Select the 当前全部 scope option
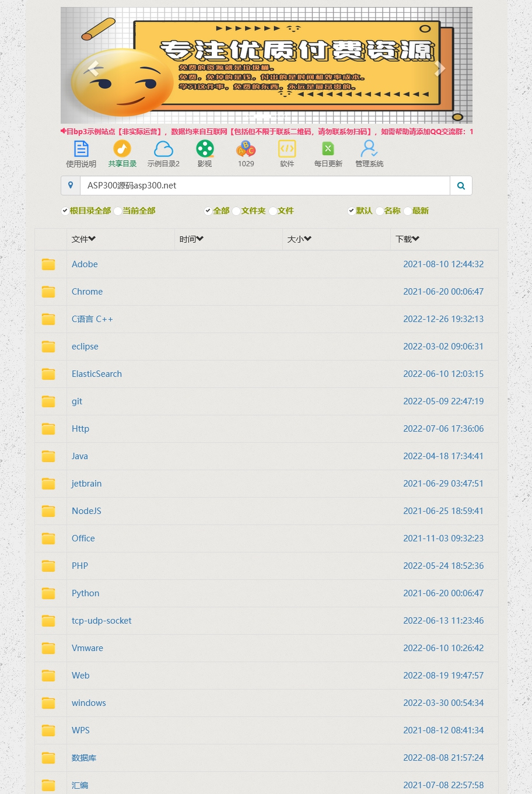The image size is (532, 794). pos(117,211)
